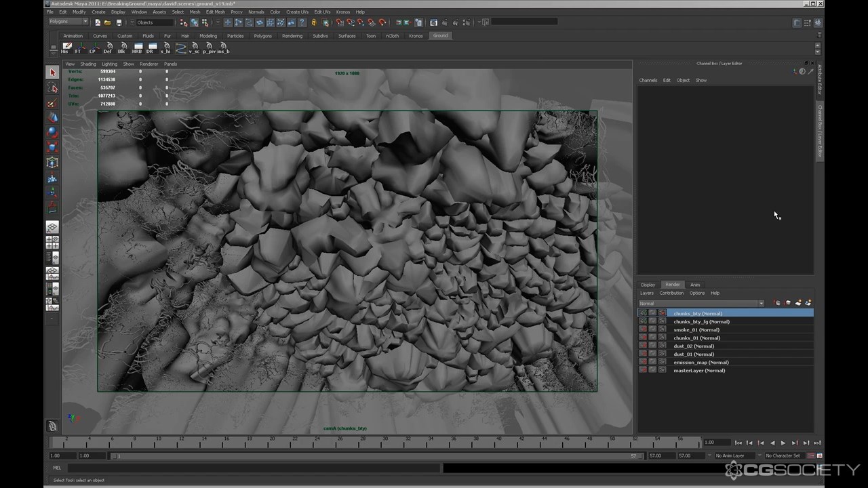This screenshot has height=488, width=868.
Task: Enable renderable flag for emission_map layer
Action: pyautogui.click(x=643, y=362)
